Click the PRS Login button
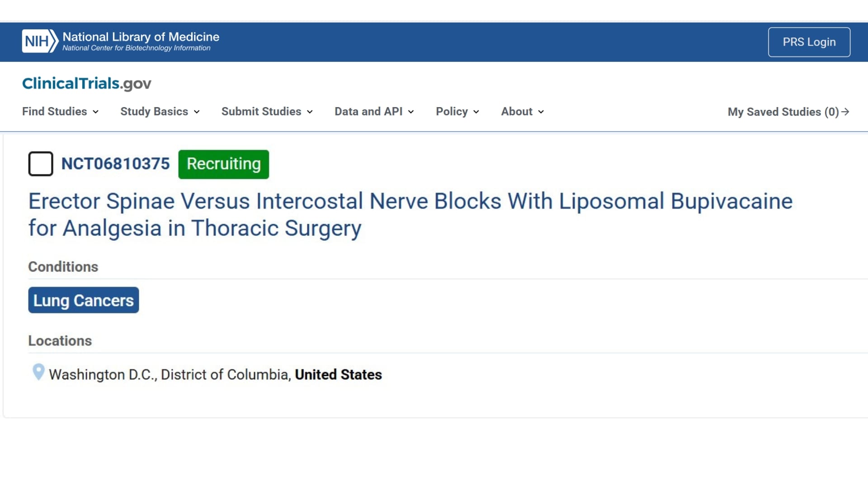 pos(809,42)
